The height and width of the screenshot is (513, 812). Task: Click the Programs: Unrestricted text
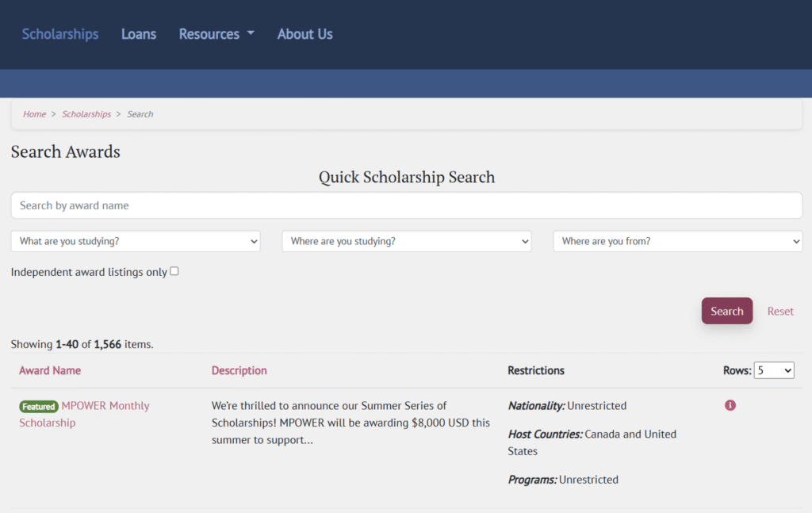563,480
